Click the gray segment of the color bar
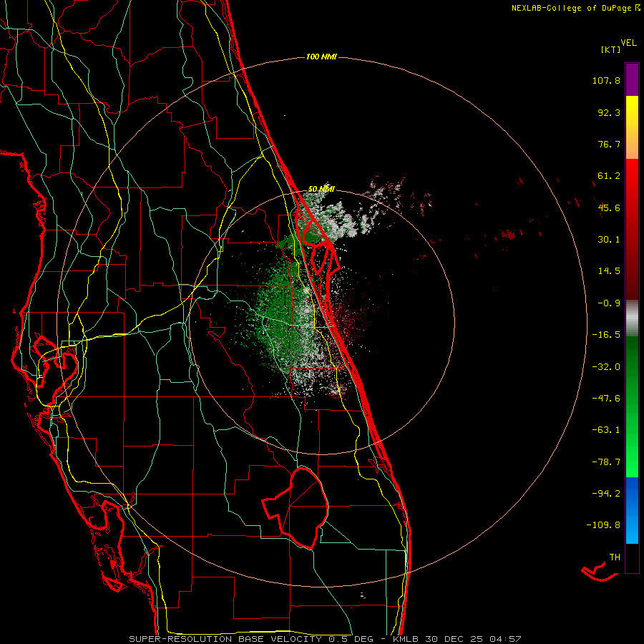 (x=632, y=318)
